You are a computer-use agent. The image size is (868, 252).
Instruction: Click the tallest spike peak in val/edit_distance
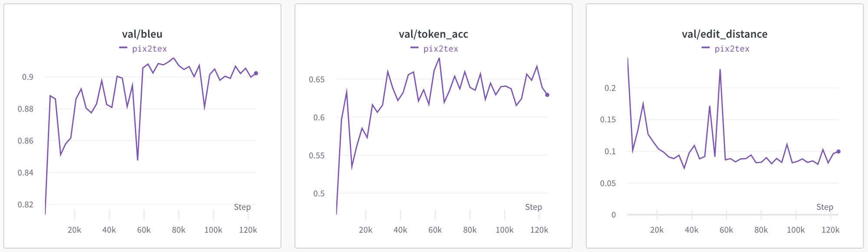[720, 69]
